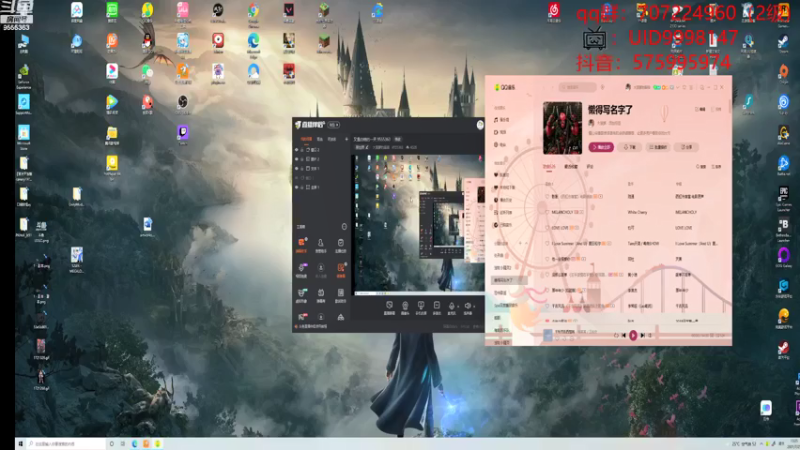800x450 pixels.
Task: Like the LOVE LOVE song with its heart
Action: coord(547,228)
